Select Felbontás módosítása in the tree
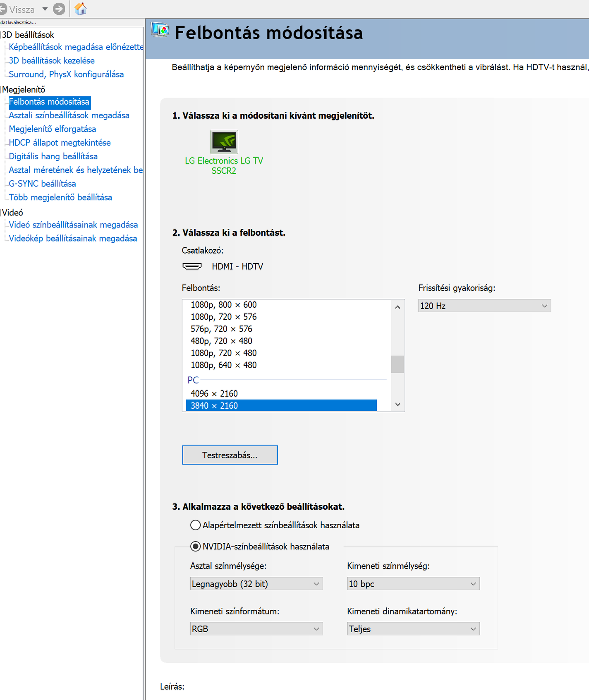 (49, 102)
